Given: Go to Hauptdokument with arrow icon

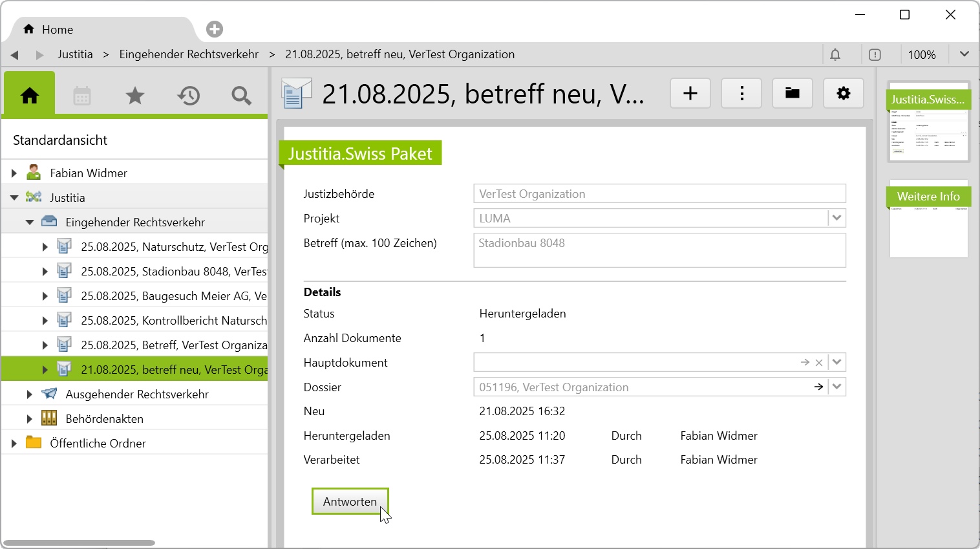Looking at the screenshot, I should pyautogui.click(x=805, y=363).
